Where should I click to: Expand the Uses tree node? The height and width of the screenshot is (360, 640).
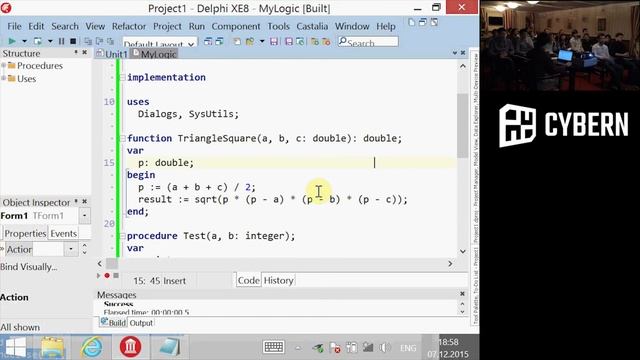pos(4,78)
